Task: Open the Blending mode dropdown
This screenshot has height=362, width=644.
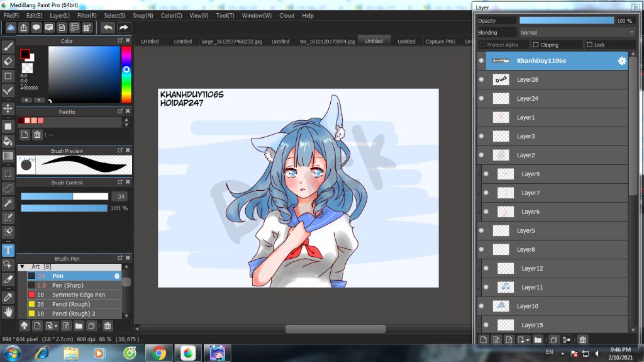Action: pos(577,33)
